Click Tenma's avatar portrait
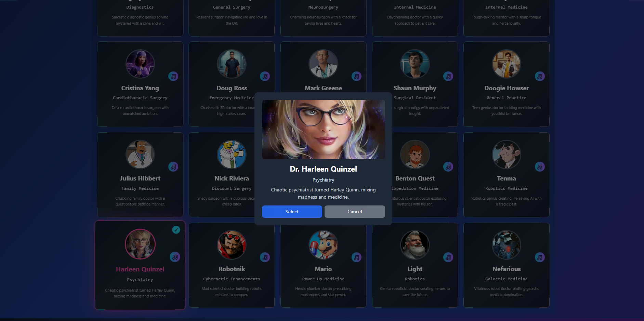 (507, 155)
